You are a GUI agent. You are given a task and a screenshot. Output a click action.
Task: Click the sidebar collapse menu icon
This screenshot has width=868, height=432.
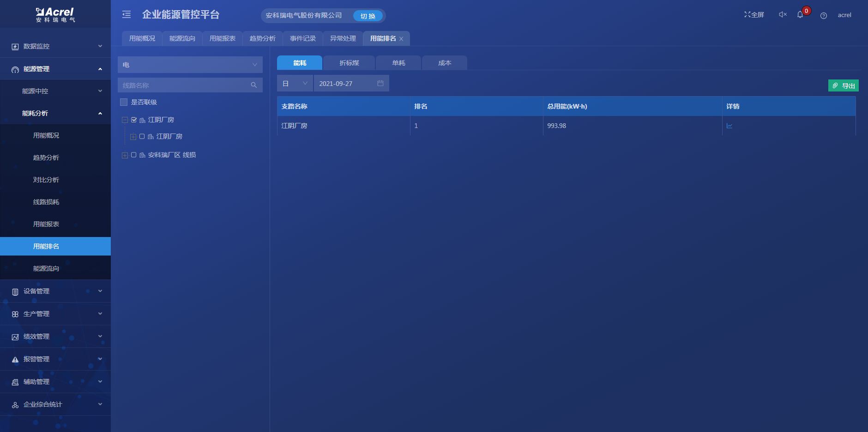point(127,15)
